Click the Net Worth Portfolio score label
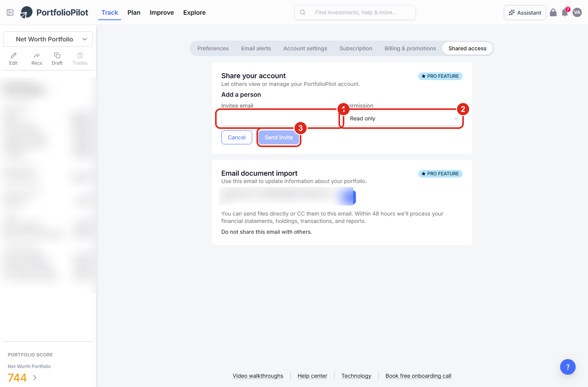The image size is (588, 387). (29, 366)
